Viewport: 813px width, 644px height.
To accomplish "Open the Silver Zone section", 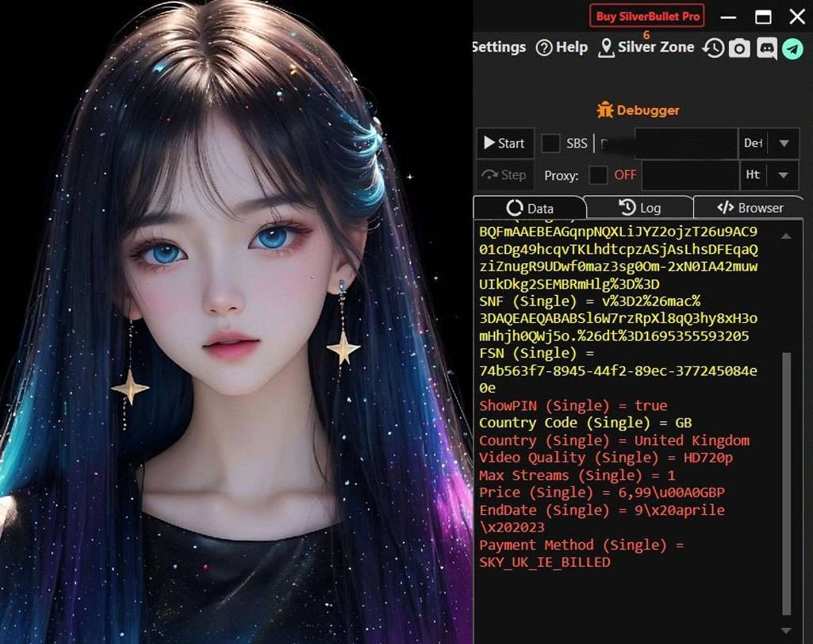I will pyautogui.click(x=646, y=48).
